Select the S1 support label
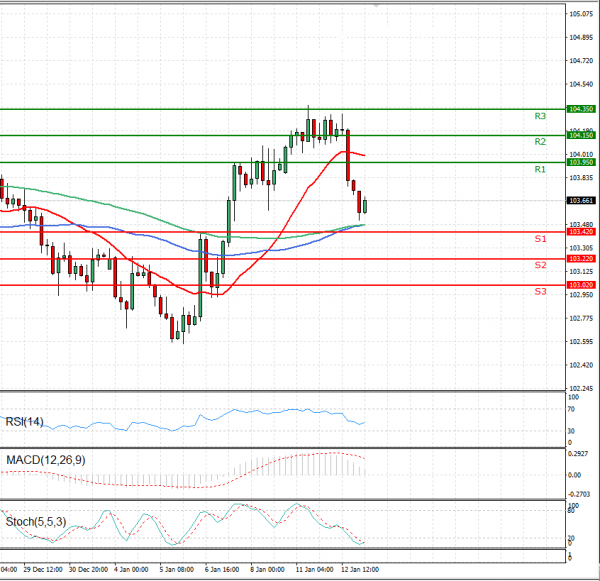Screen dimensions: 600x581 coord(540,240)
